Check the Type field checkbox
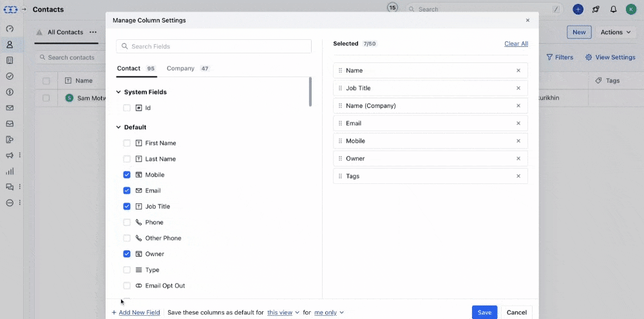 point(127,269)
